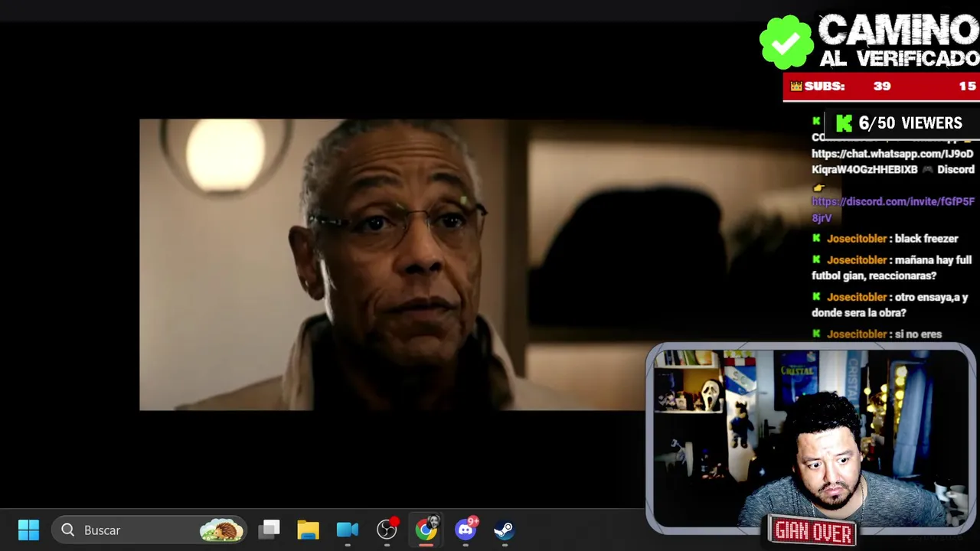980x551 pixels.
Task: Open the blue video camera app
Action: point(347,530)
